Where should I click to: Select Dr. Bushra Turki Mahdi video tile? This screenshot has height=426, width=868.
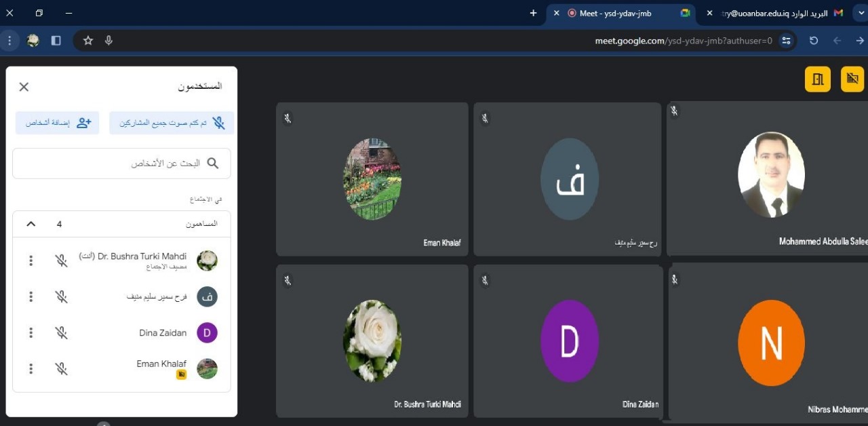pyautogui.click(x=372, y=341)
